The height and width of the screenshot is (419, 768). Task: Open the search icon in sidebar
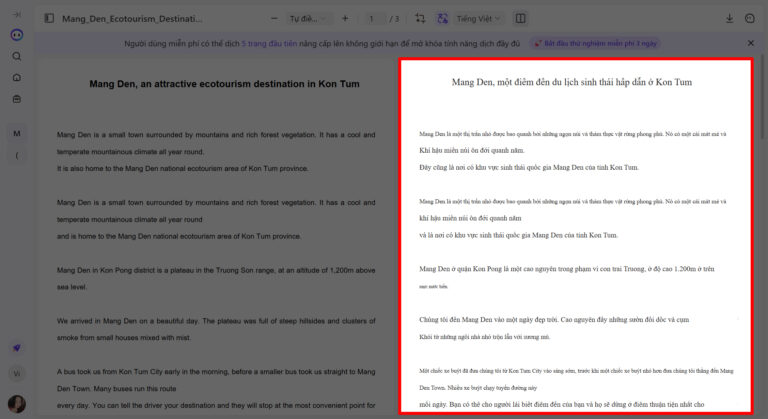pos(17,56)
